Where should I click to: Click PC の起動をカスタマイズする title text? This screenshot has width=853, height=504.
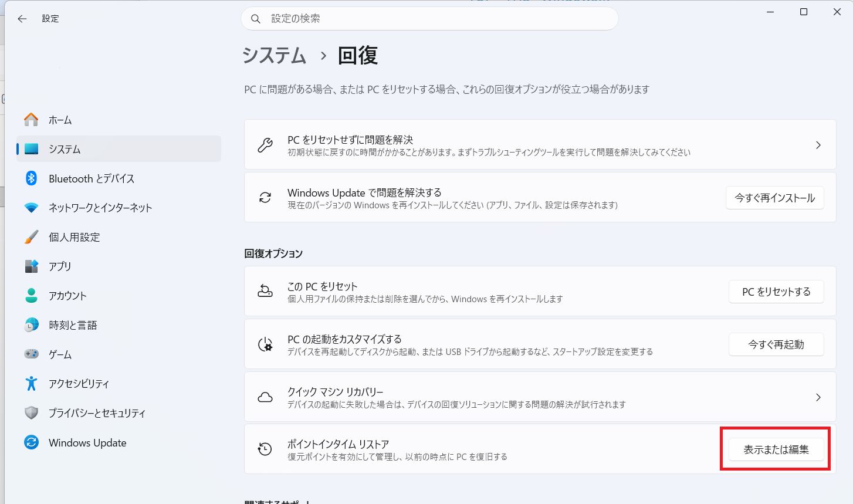click(344, 339)
